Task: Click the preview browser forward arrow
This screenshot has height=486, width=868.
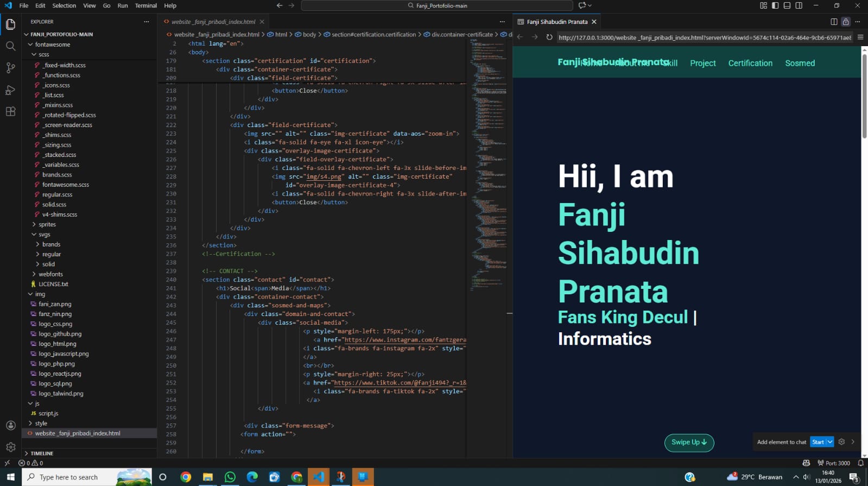Action: point(535,37)
